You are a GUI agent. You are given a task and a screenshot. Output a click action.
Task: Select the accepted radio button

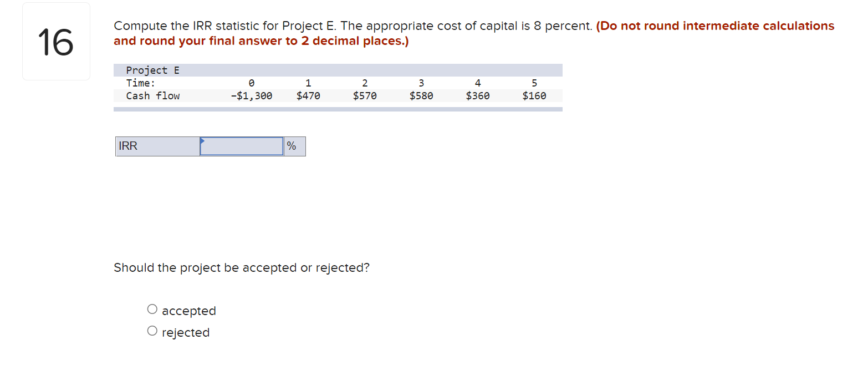[152, 309]
